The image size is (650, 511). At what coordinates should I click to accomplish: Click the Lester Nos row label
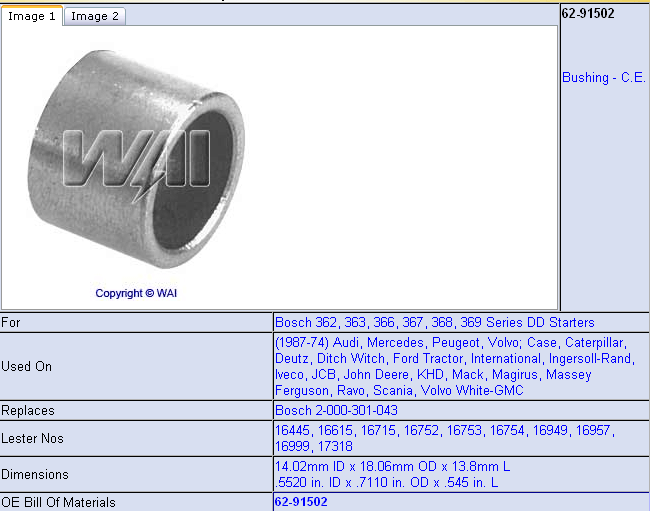(32, 438)
